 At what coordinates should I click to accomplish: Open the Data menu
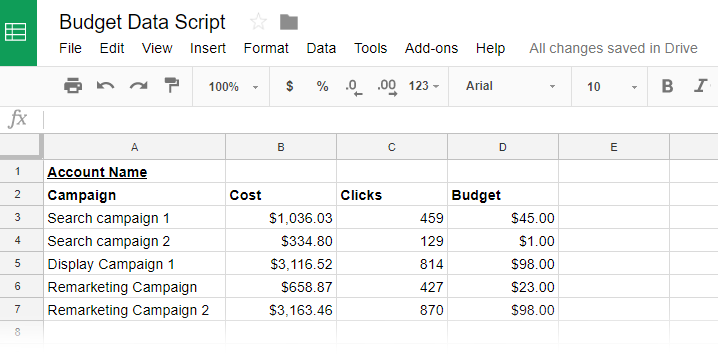click(x=321, y=48)
